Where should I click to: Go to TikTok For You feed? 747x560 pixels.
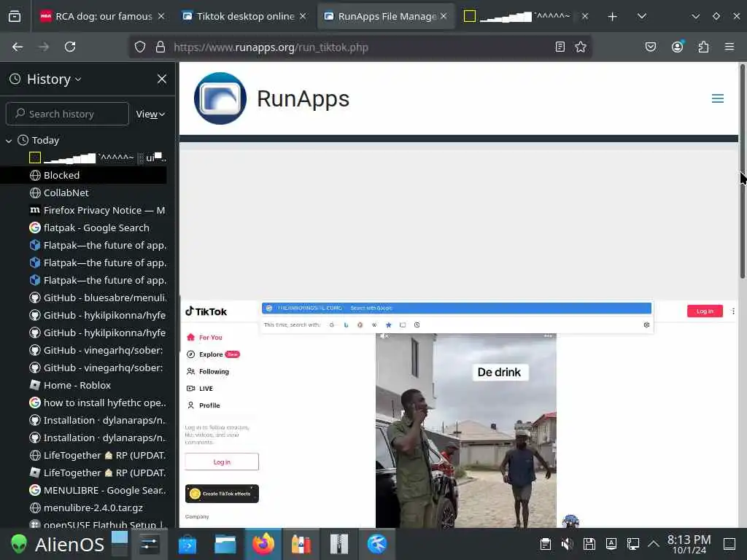tap(205, 338)
